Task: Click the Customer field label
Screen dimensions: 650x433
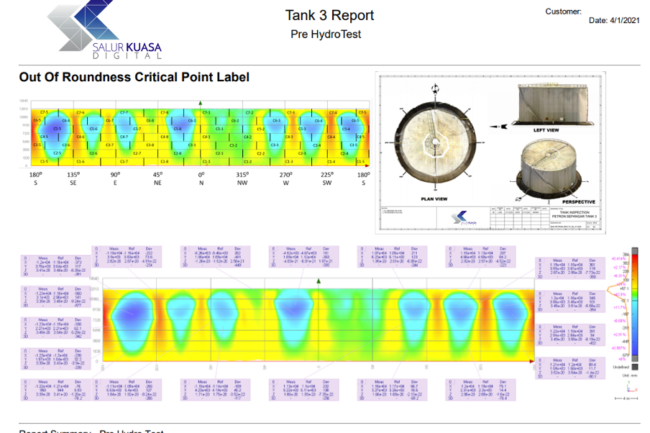Action: pyautogui.click(x=563, y=11)
